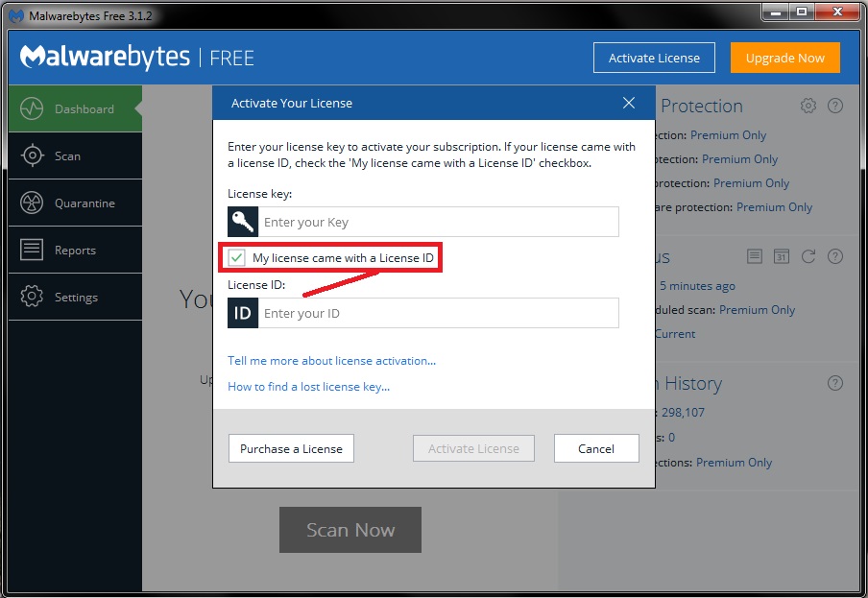Click help icon beside History heading
This screenshot has width=868, height=598.
835,383
